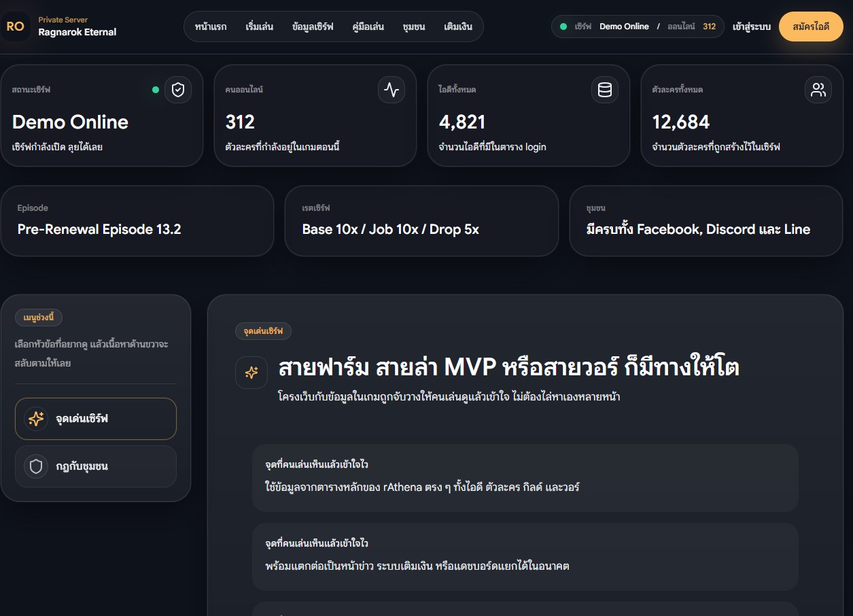Click the Facebook, Discord และ Line community card
The image size is (853, 616).
coord(706,221)
